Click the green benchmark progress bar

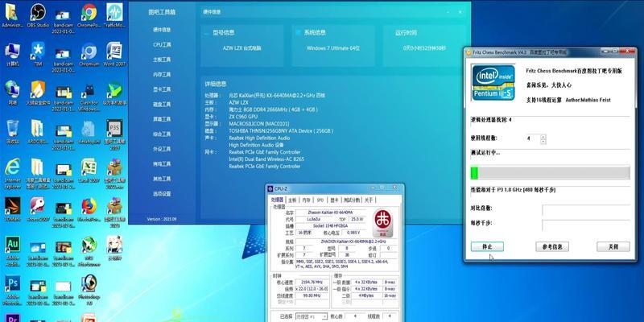coord(551,172)
